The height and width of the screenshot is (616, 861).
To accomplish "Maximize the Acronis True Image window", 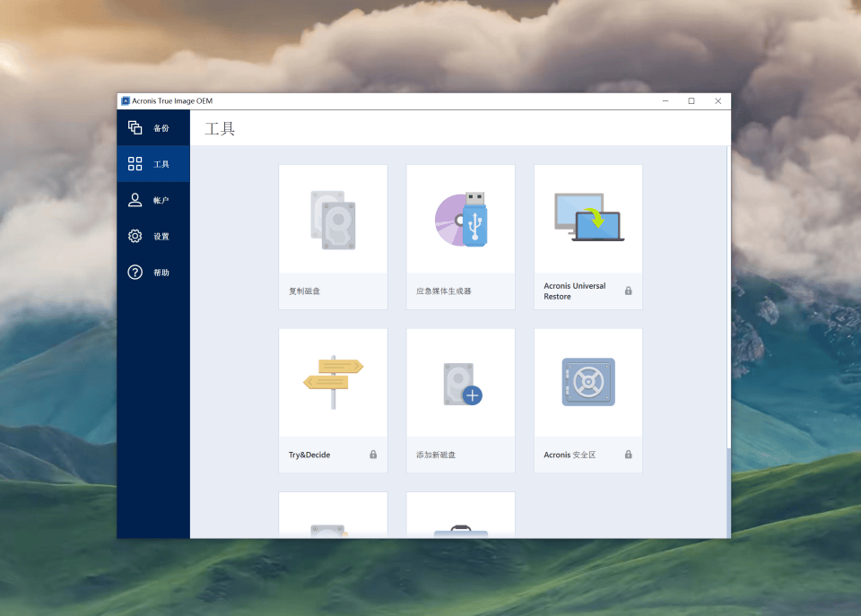I will click(691, 101).
